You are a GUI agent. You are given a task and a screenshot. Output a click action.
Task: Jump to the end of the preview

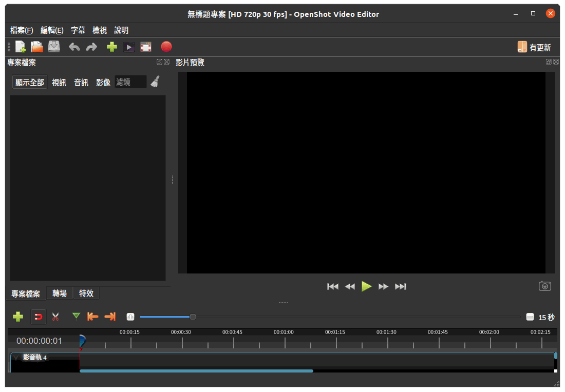click(x=400, y=286)
